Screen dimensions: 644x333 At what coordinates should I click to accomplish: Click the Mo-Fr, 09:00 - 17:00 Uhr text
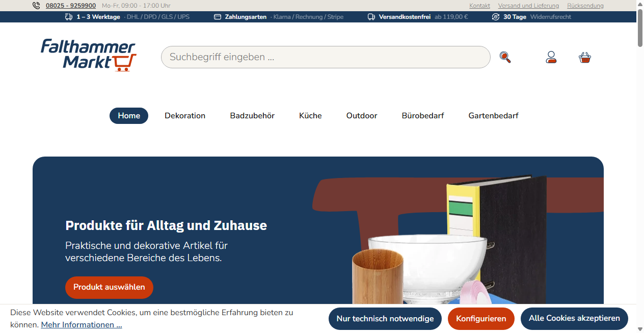(136, 6)
